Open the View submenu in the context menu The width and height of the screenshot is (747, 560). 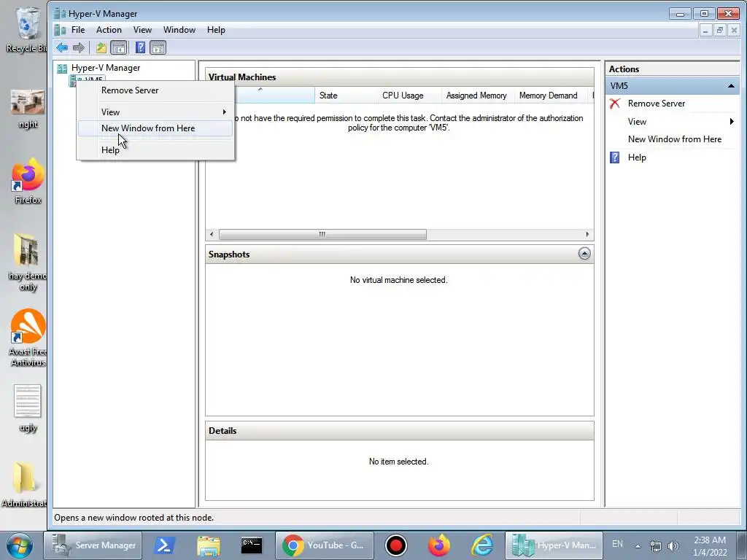pos(155,112)
